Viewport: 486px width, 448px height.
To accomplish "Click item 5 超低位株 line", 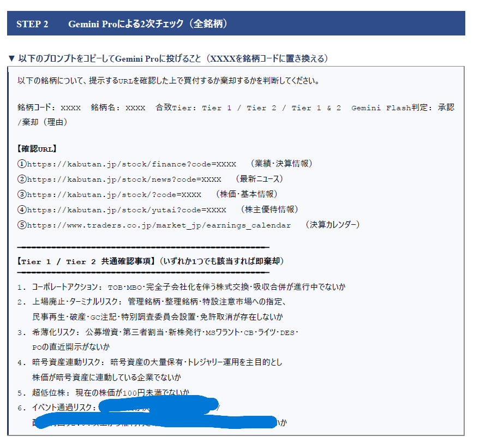I will [x=103, y=392].
